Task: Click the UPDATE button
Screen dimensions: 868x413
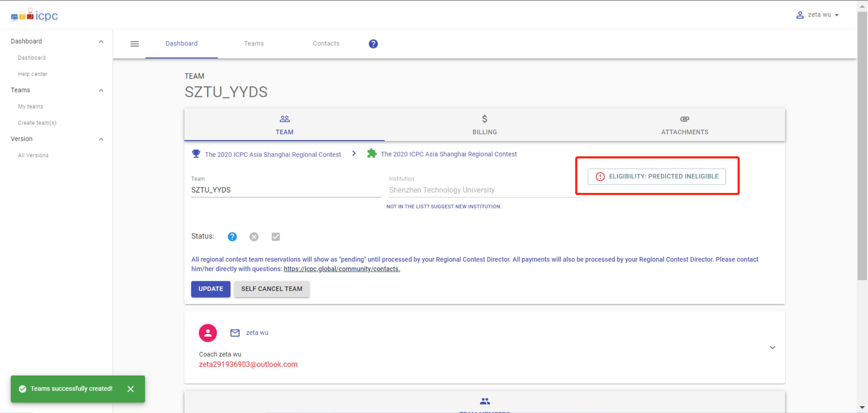Action: pos(210,289)
